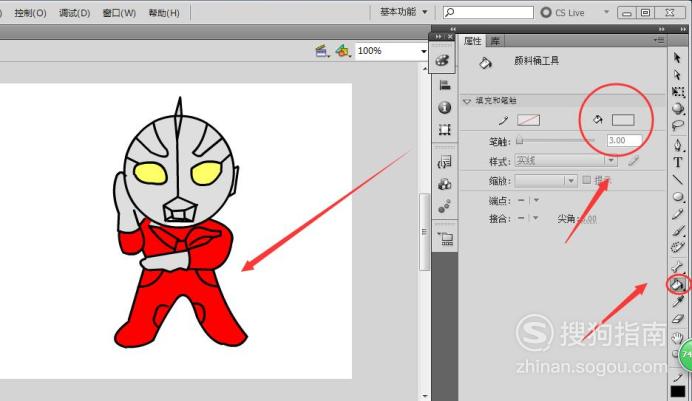Click the stroke width 3.00 field
Viewport: 692px width, 401px height.
624,140
